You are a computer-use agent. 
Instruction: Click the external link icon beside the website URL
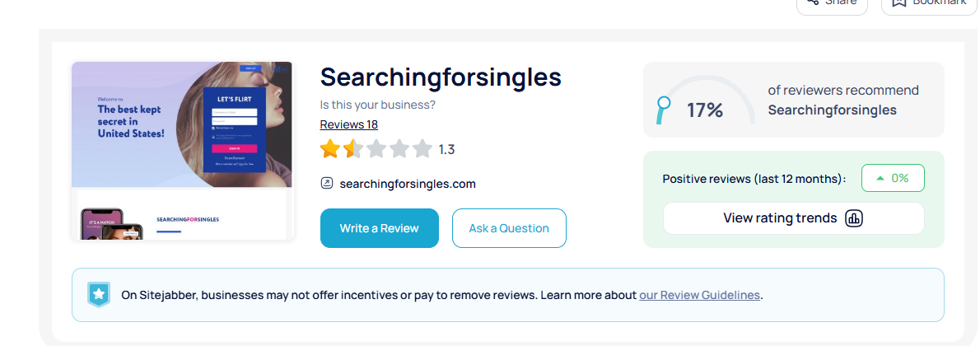pyautogui.click(x=327, y=184)
